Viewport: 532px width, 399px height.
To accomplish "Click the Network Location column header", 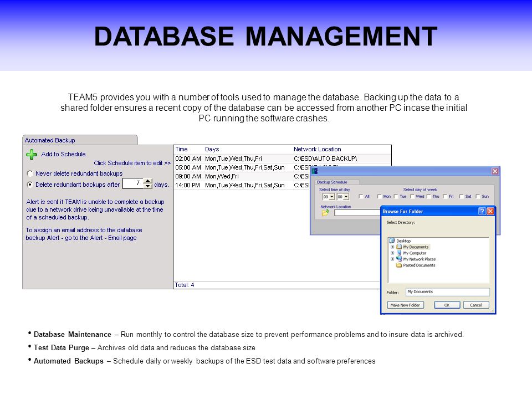I will point(317,149).
